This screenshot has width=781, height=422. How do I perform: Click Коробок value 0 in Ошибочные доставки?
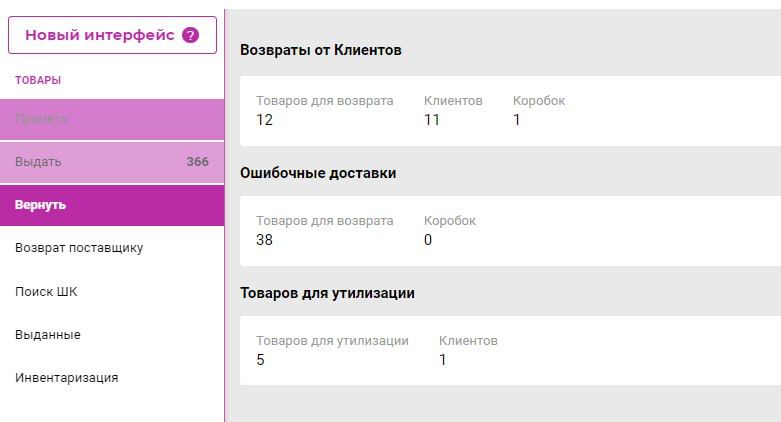428,240
